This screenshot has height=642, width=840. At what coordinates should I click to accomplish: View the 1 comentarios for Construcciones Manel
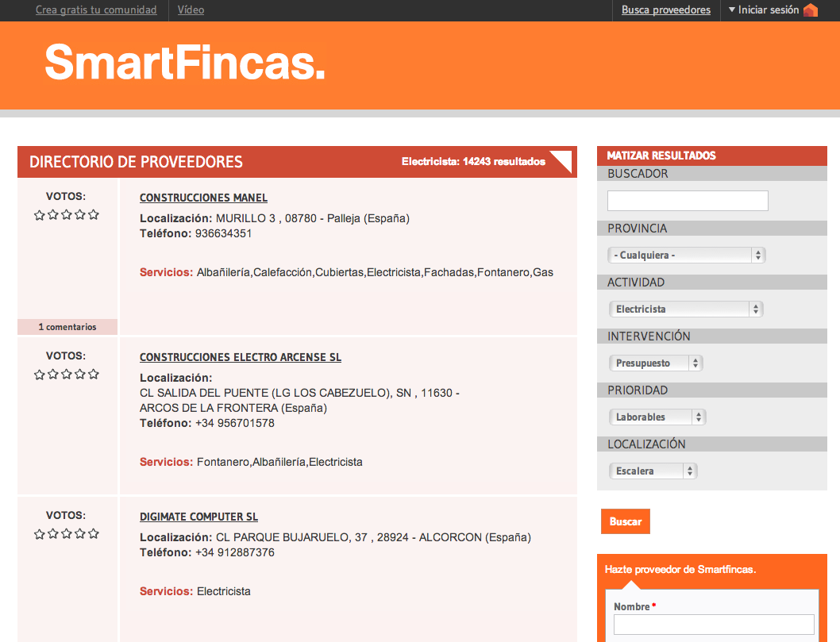pyautogui.click(x=67, y=327)
